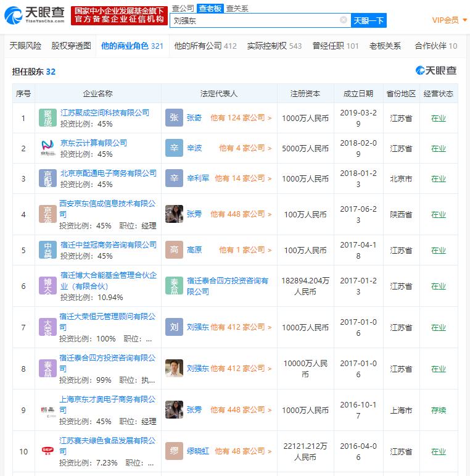The width and height of the screenshot is (470, 476).
Task: Click the 张奇 avatar icon
Action: 174,117
